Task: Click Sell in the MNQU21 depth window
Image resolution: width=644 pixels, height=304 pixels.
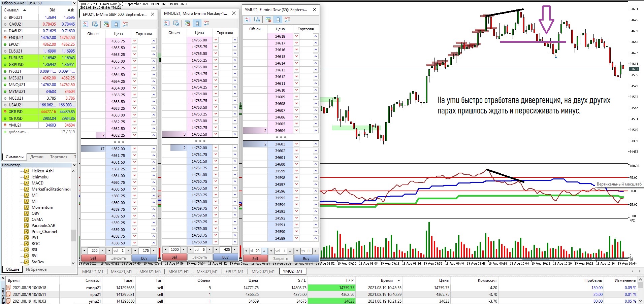Action: (x=174, y=257)
